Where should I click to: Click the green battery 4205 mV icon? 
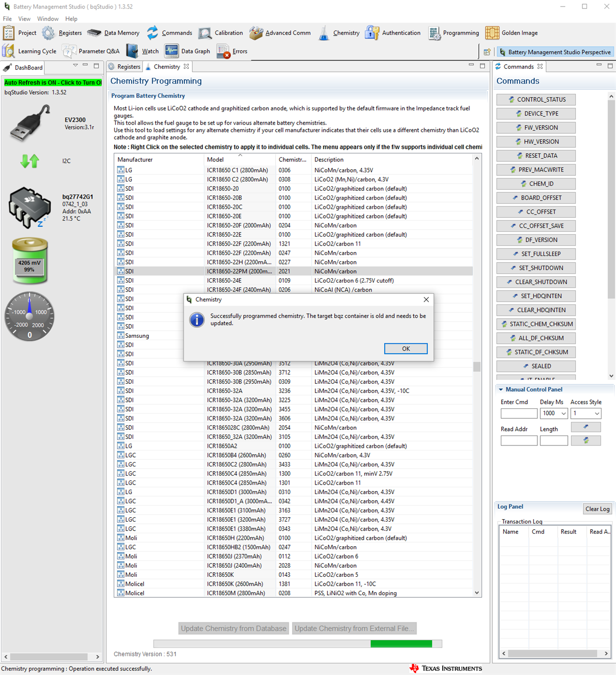tap(30, 262)
